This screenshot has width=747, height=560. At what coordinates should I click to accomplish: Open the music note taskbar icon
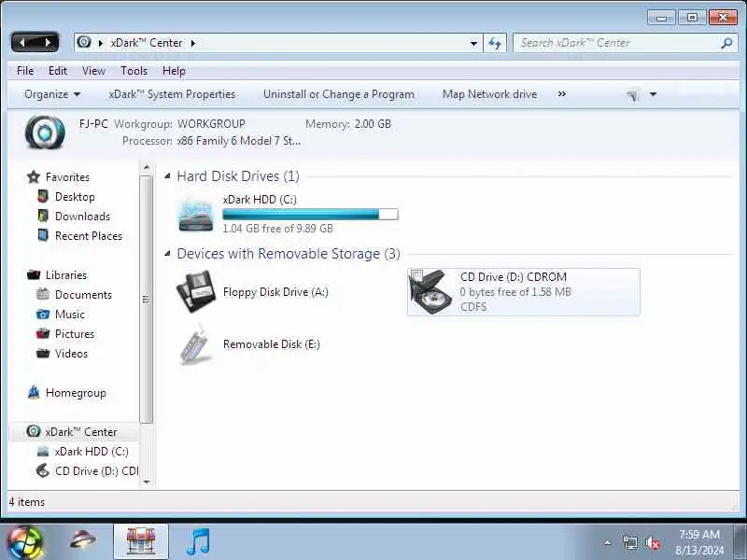[x=198, y=542]
